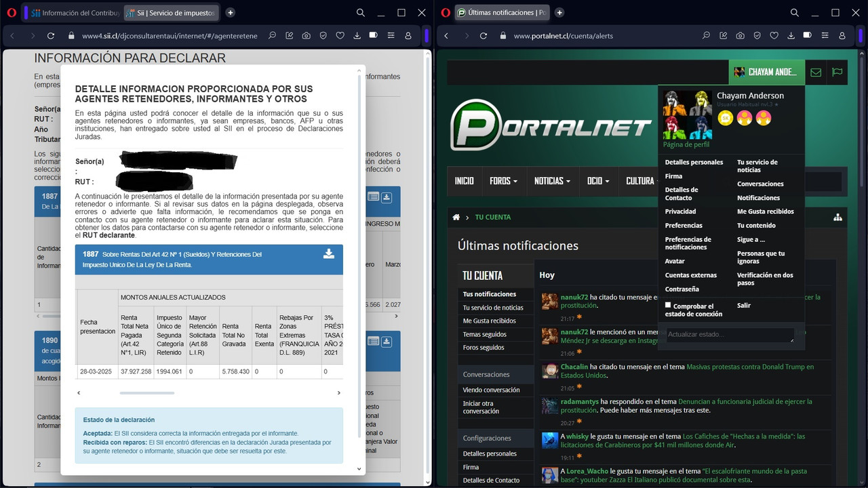Expand the FOROS dropdown menu
The width and height of the screenshot is (868, 488).
point(503,181)
